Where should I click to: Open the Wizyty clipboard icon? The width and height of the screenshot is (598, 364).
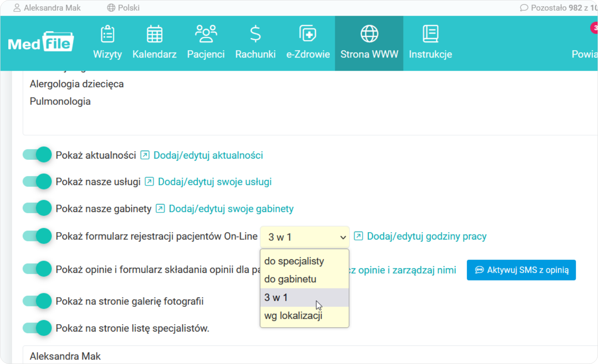pos(107,35)
